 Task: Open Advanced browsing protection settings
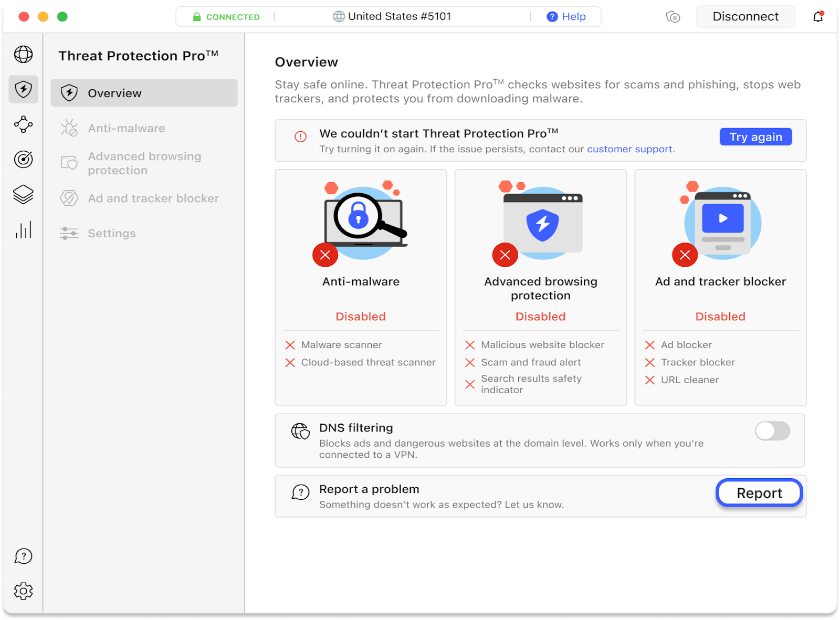tap(144, 163)
